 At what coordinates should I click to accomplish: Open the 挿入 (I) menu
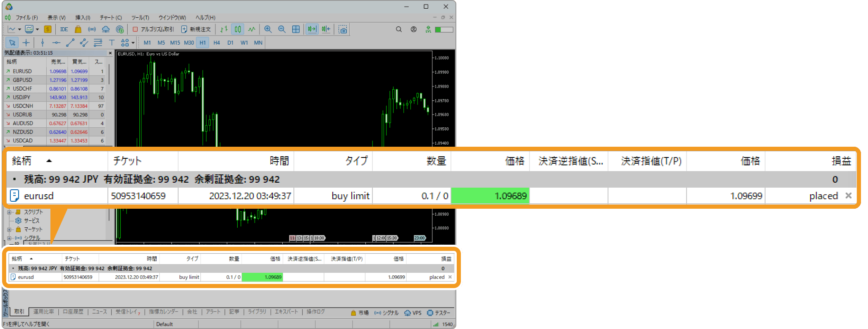pyautogui.click(x=83, y=17)
